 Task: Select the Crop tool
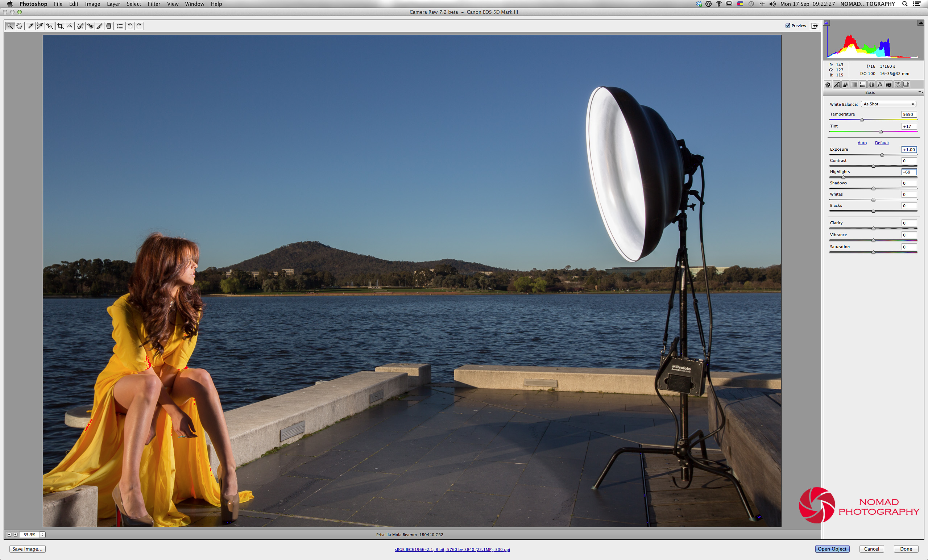pos(60,26)
